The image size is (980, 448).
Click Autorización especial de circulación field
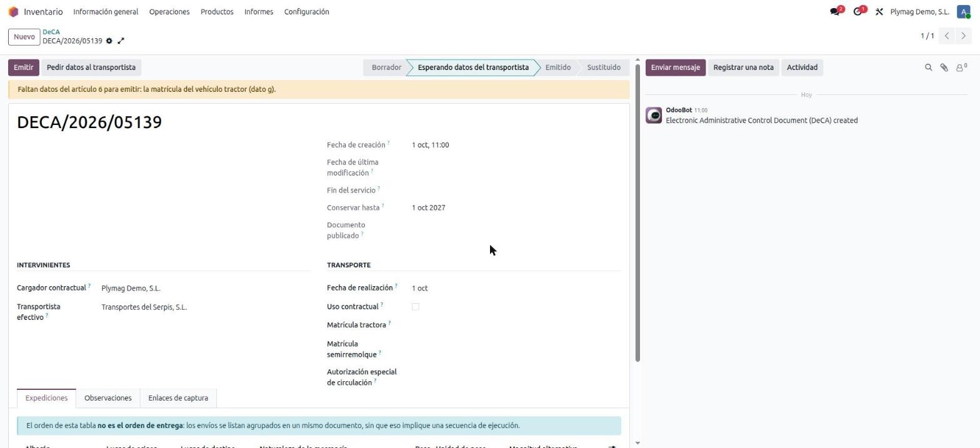tap(516, 373)
